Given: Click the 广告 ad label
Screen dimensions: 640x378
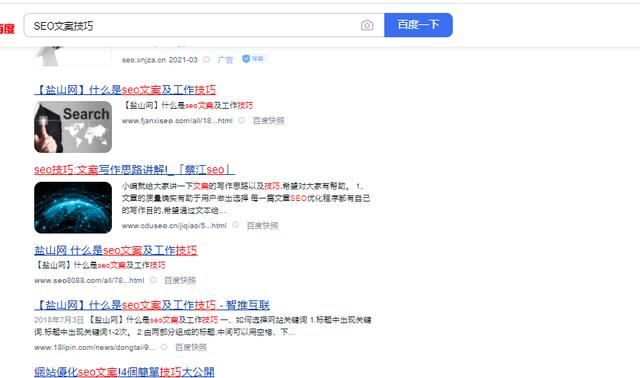Looking at the screenshot, I should coord(225,60).
